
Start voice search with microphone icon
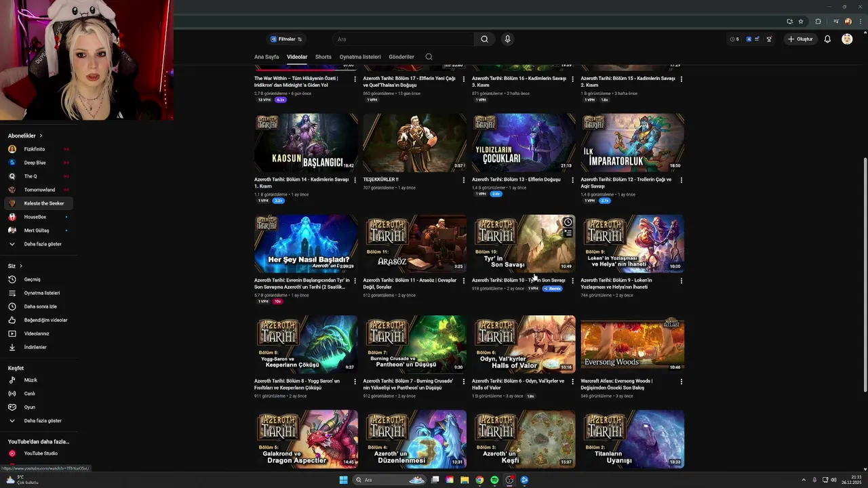point(507,39)
